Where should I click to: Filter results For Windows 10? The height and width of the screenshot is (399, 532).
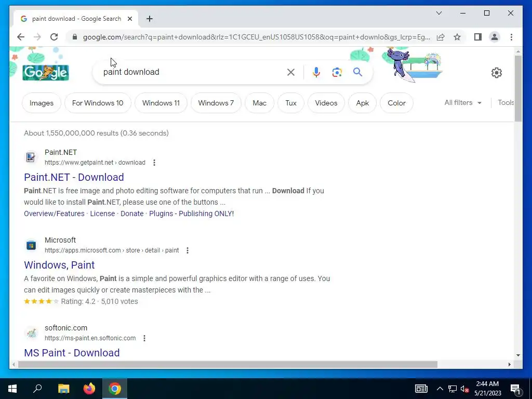pos(98,103)
